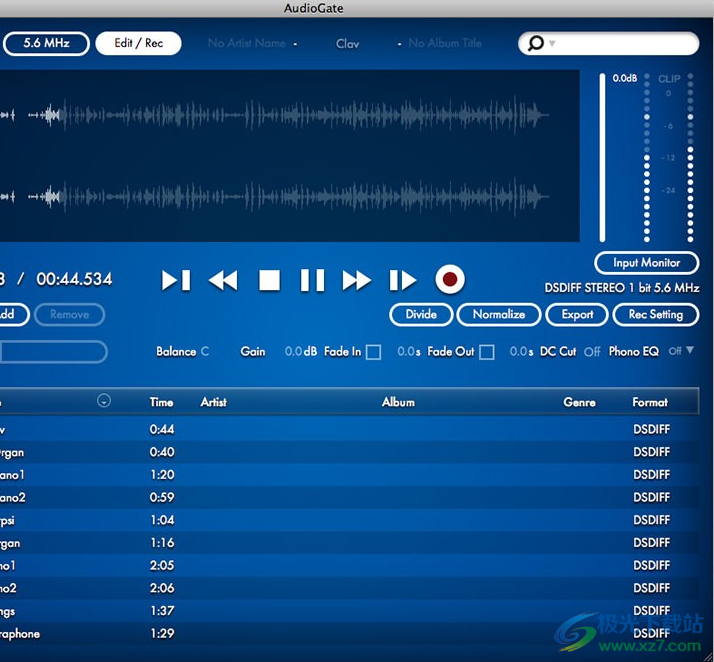Click the Fade Out 0.0s time value
The height and width of the screenshot is (662, 714).
[521, 351]
